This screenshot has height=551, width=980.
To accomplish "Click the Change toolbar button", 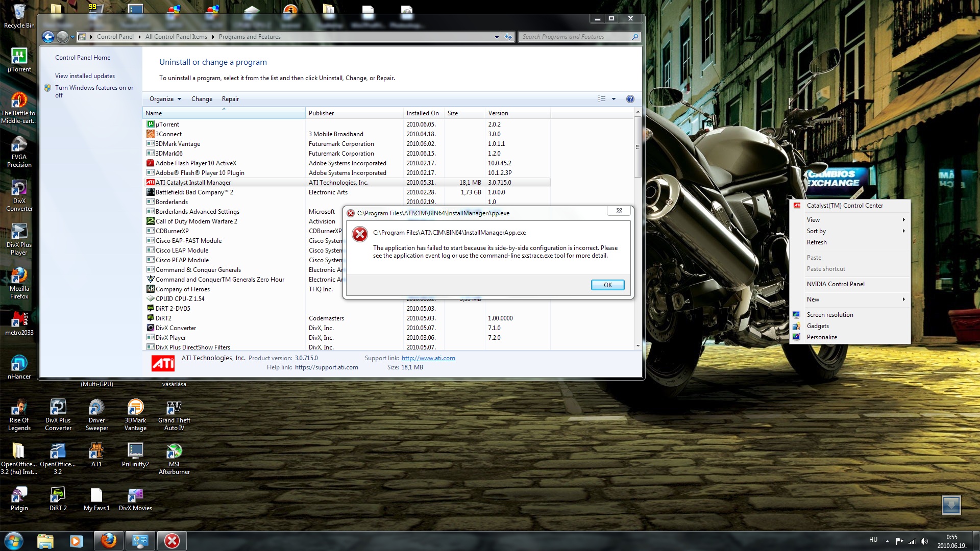I will 202,99.
